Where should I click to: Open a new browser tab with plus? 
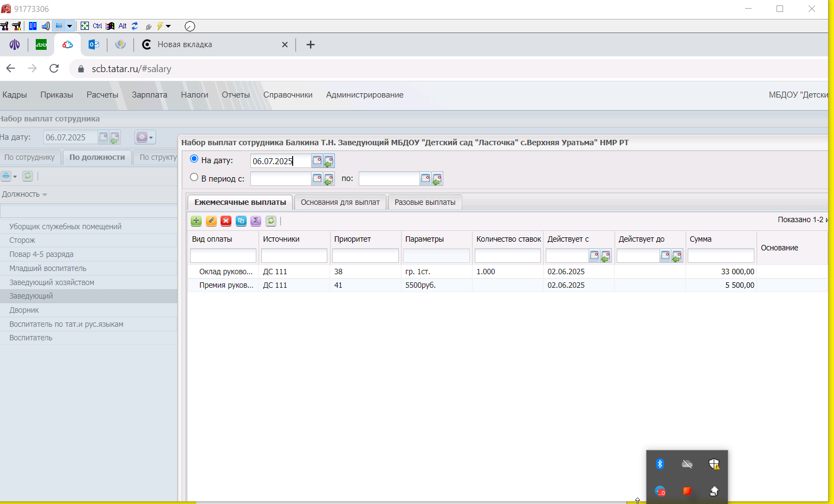pyautogui.click(x=311, y=44)
